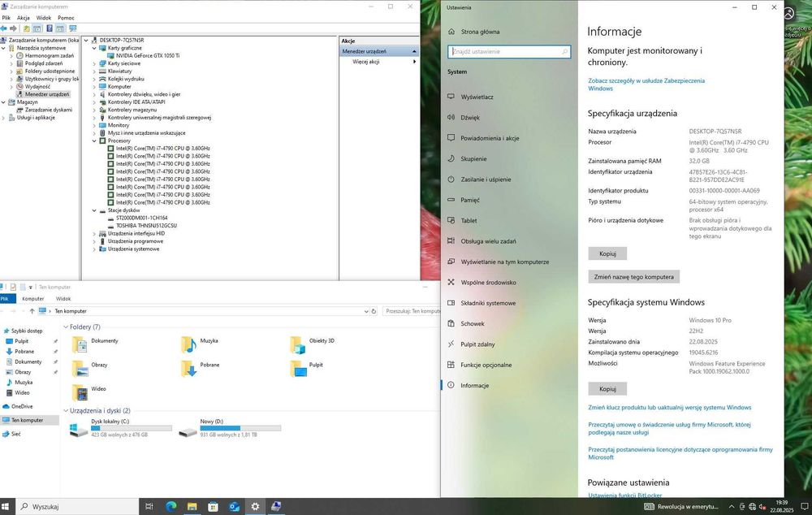Open Dźwięk settings in the sidebar

pos(470,118)
